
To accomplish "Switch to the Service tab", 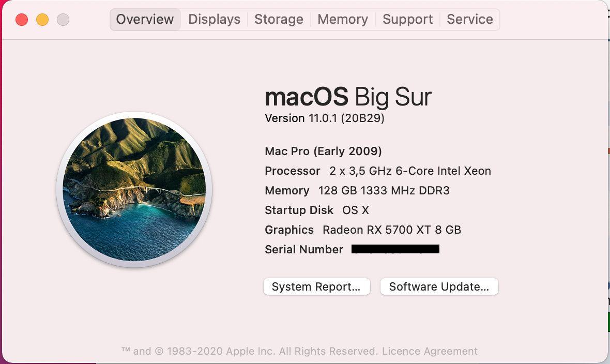I will 469,20.
